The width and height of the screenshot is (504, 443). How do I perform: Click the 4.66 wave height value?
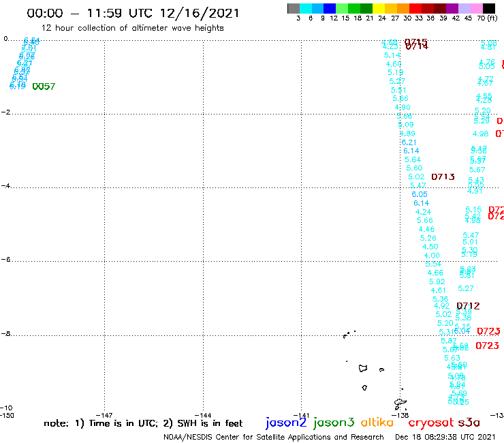click(435, 273)
